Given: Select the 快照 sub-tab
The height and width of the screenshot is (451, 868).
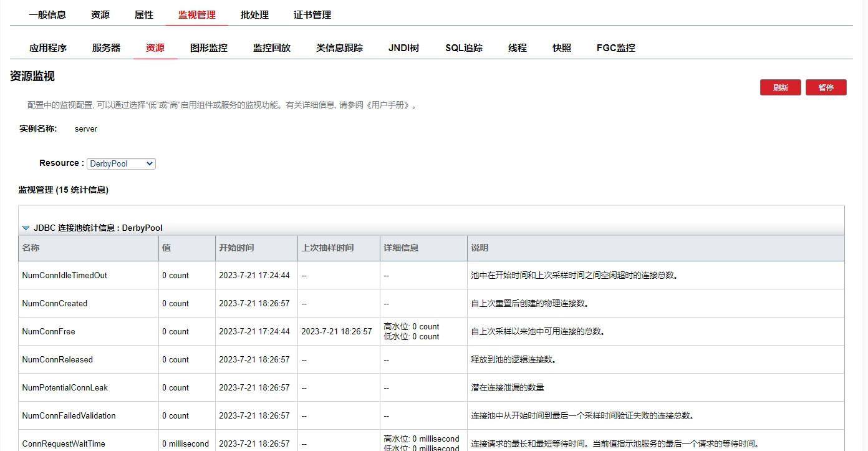Looking at the screenshot, I should pos(562,48).
